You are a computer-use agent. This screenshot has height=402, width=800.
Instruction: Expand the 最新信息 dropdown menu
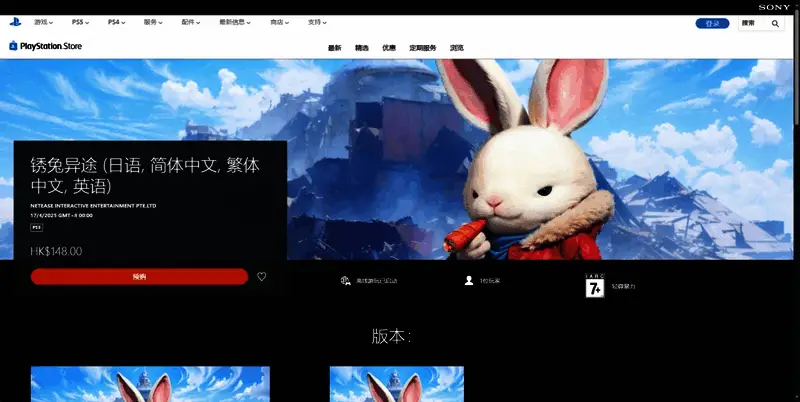(x=235, y=22)
